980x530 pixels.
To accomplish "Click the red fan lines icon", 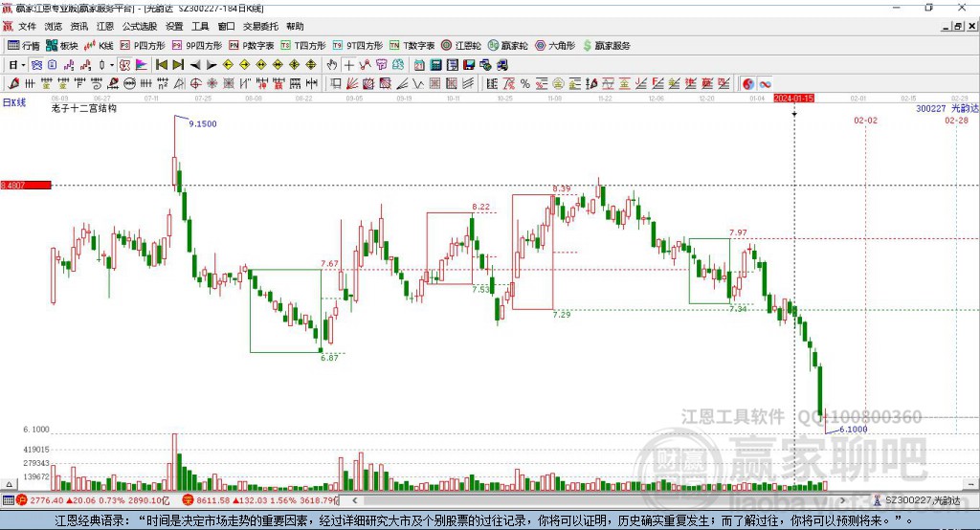I will [352, 84].
